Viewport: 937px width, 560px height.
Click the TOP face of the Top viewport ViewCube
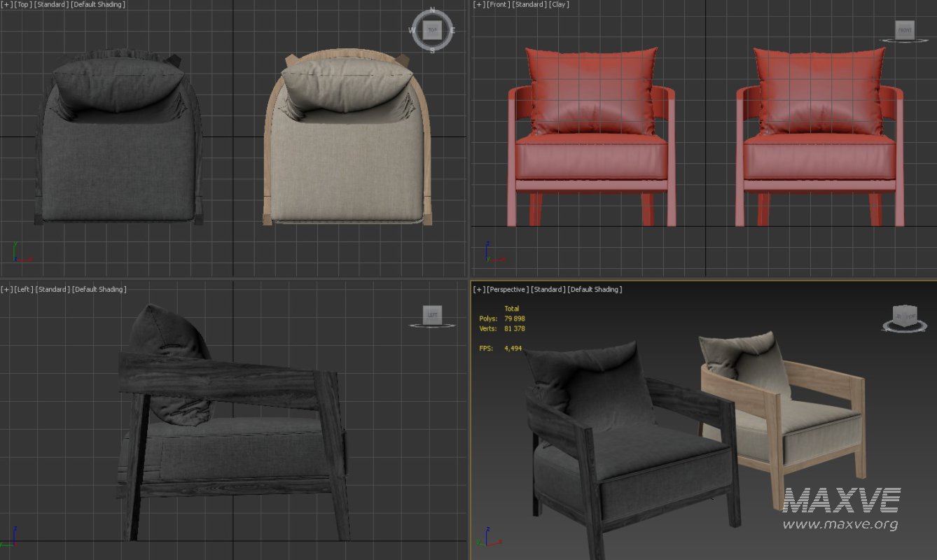tap(432, 31)
